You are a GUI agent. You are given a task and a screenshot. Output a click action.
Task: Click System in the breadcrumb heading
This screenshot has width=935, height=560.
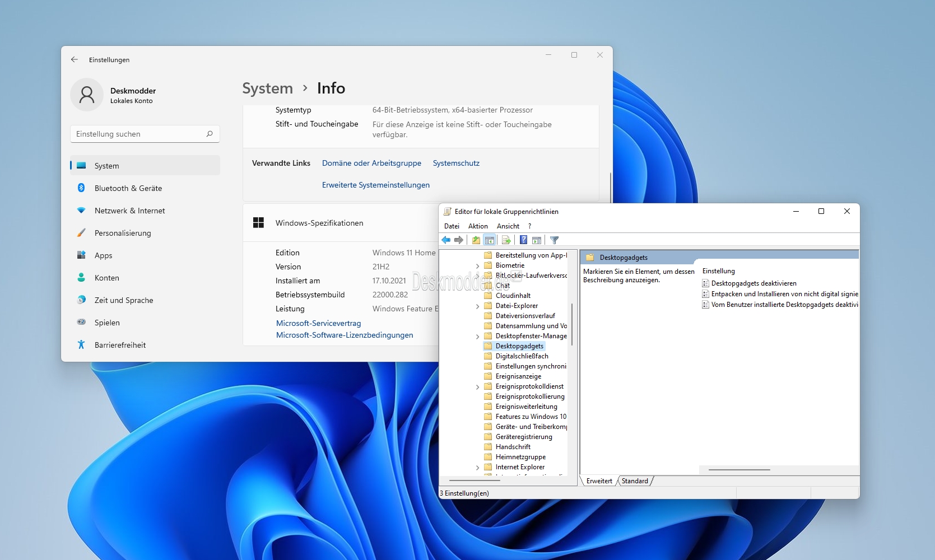pos(267,88)
